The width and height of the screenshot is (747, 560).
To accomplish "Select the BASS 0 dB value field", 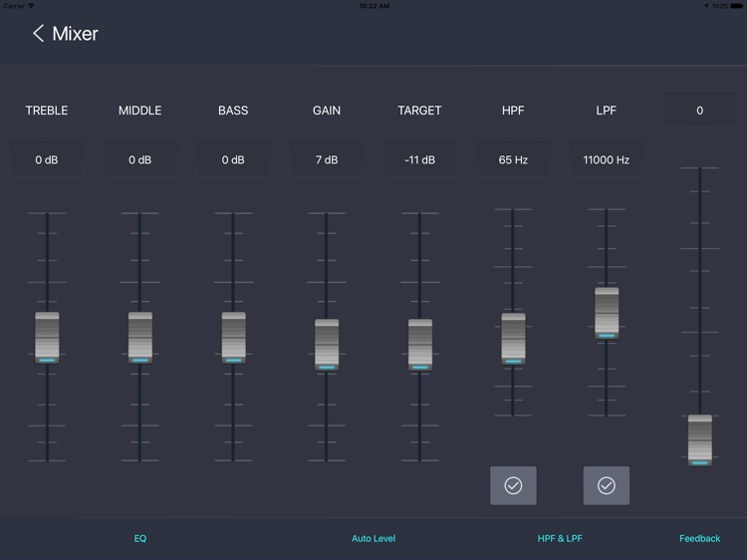I will tap(233, 159).
